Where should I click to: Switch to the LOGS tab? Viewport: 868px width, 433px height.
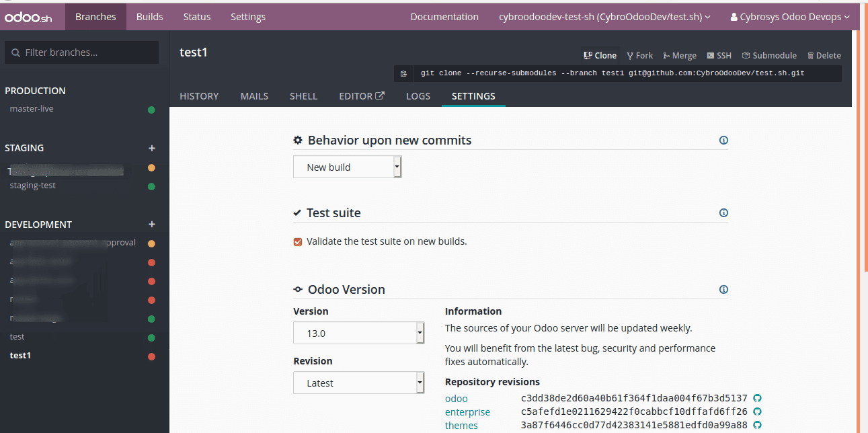(x=418, y=96)
